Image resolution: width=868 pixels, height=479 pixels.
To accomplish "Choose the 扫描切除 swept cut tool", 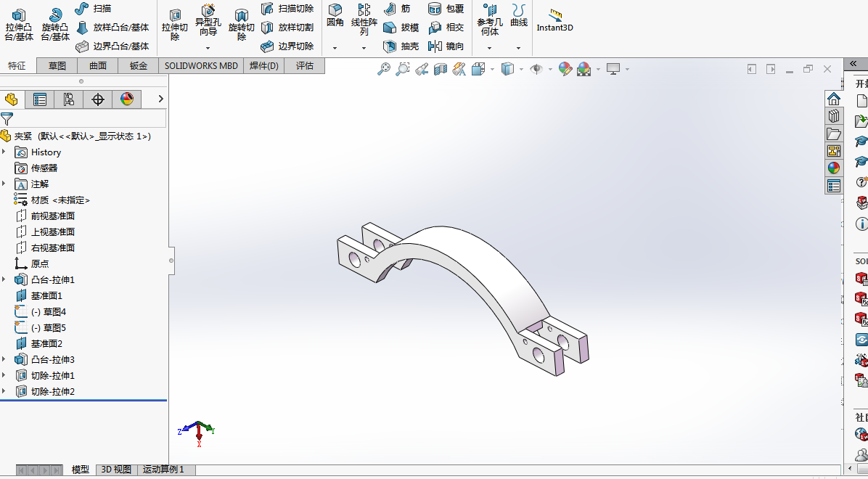I will pyautogui.click(x=287, y=8).
